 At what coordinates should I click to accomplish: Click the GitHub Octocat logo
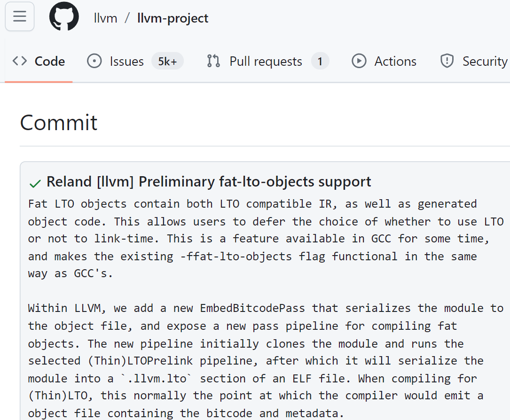64,16
